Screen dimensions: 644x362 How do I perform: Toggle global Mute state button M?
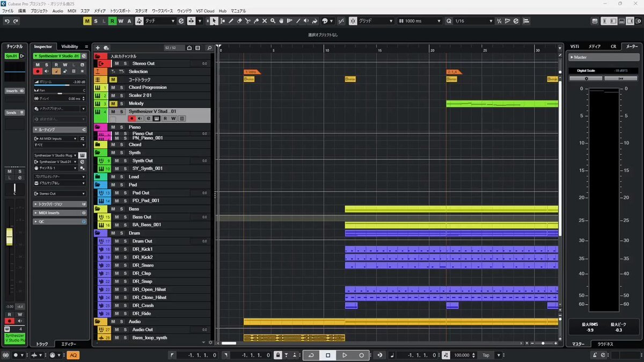[87, 21]
